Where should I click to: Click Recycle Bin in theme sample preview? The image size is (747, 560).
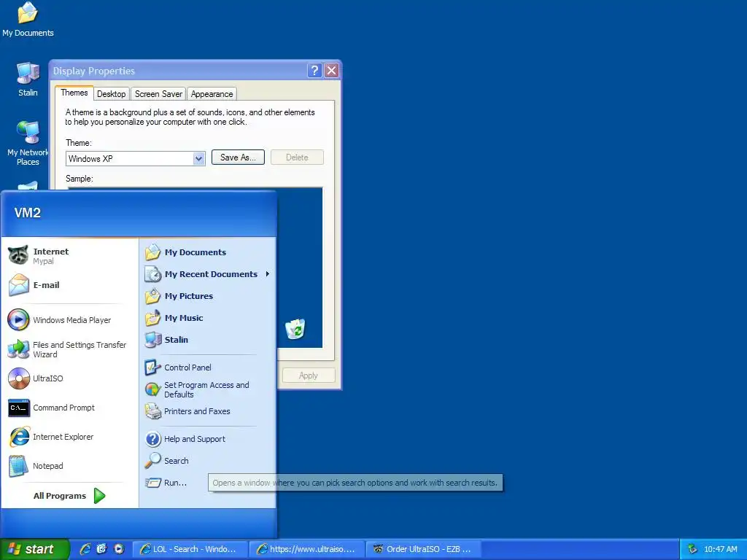(x=295, y=329)
